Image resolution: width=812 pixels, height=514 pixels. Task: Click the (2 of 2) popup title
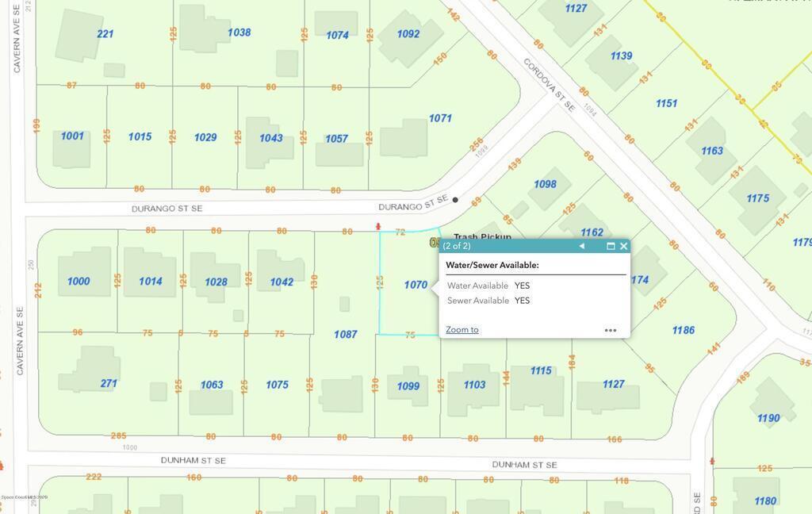pyautogui.click(x=457, y=246)
